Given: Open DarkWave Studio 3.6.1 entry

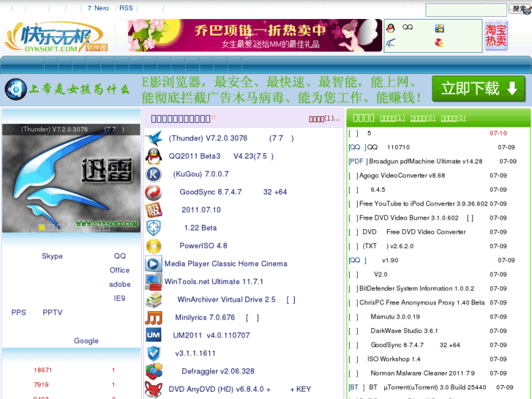Looking at the screenshot, I should click(x=404, y=331).
